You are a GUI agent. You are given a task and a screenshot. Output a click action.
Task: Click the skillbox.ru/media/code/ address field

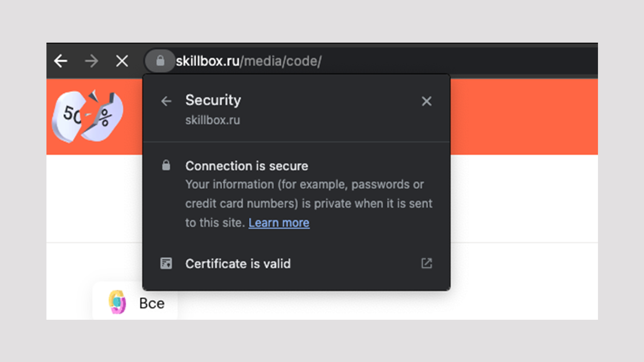248,61
